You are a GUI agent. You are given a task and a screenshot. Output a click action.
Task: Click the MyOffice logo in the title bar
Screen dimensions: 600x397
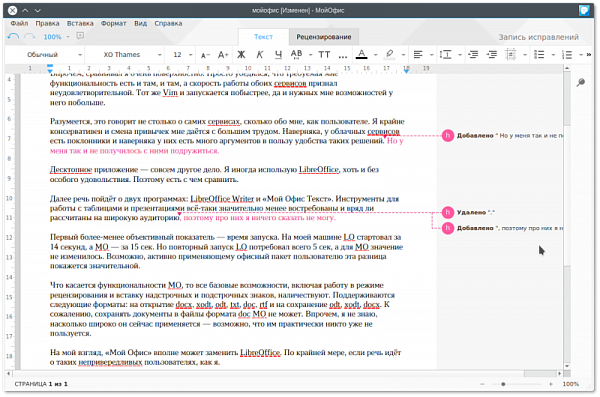click(584, 10)
